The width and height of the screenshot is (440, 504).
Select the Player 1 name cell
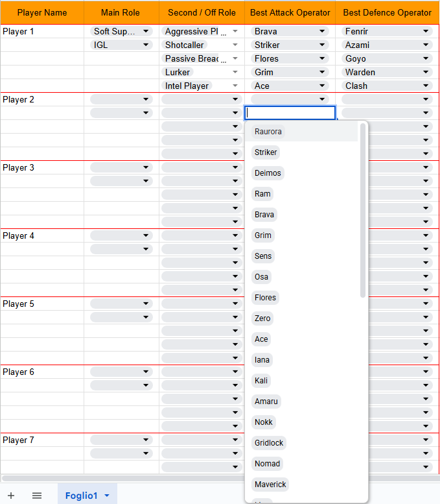pyautogui.click(x=42, y=31)
